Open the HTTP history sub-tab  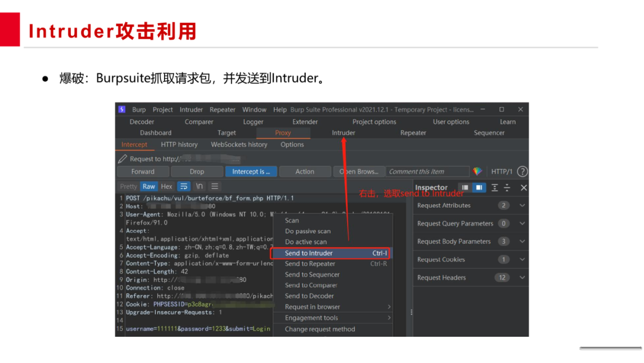pos(179,144)
